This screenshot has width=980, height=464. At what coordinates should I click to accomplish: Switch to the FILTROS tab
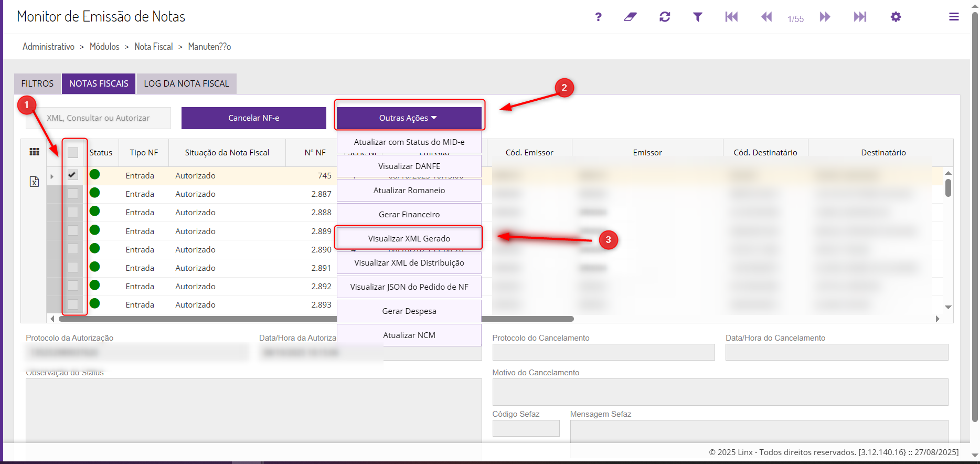point(37,83)
